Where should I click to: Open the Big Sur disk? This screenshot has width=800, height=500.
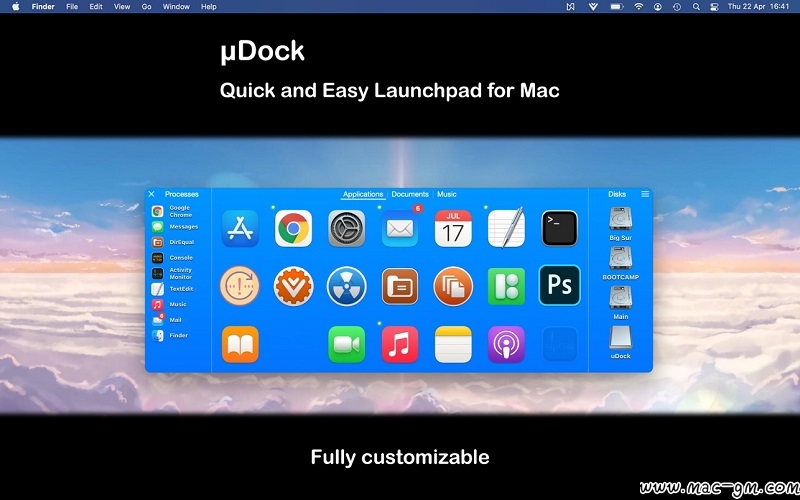tap(620, 223)
